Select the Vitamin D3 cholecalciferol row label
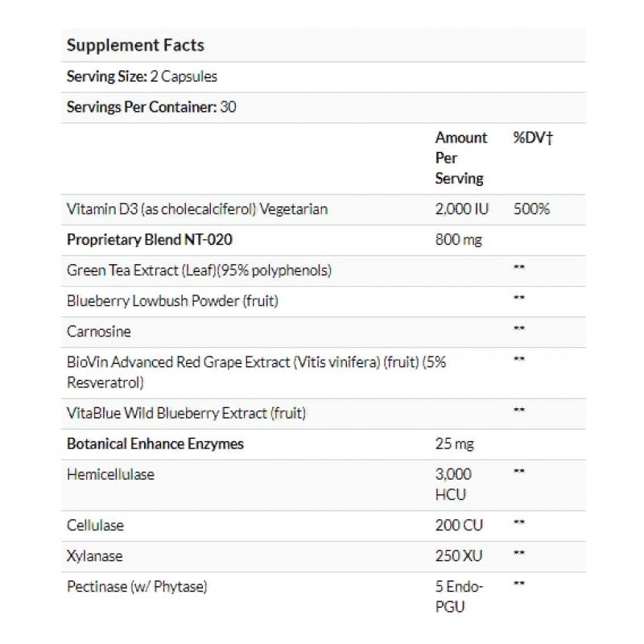 (198, 208)
